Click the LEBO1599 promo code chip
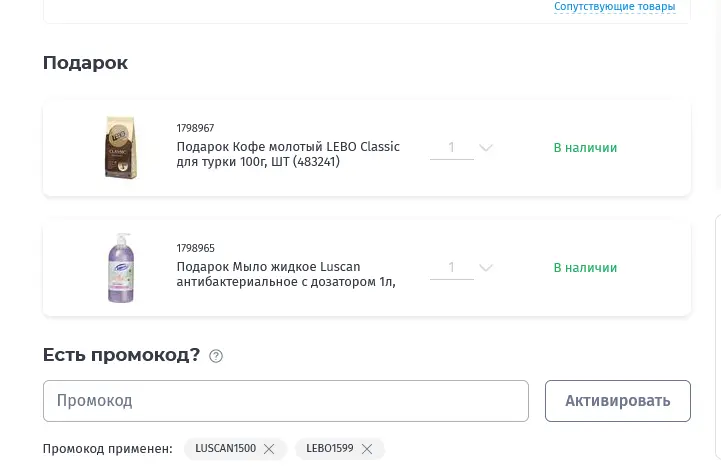 (x=340, y=449)
